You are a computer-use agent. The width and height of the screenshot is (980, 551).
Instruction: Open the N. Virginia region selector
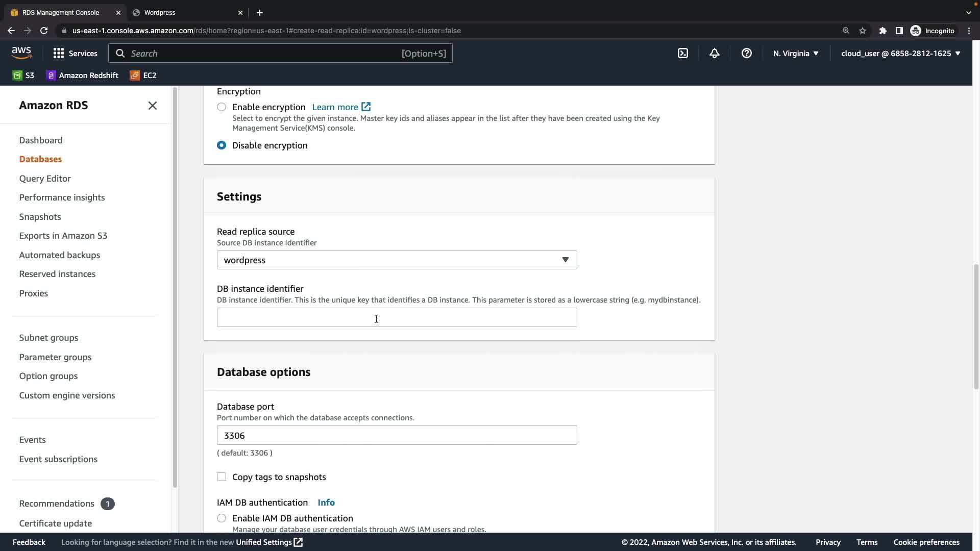coord(795,54)
